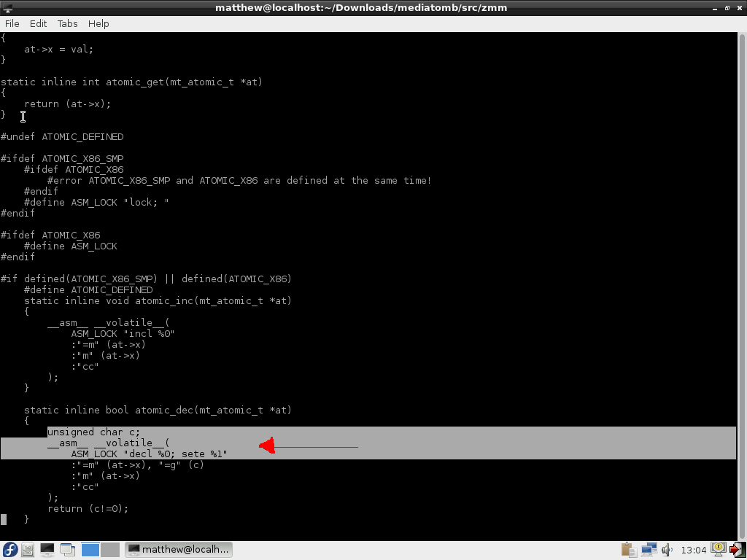
Task: Click the 'return (at->x);' line
Action: point(67,104)
